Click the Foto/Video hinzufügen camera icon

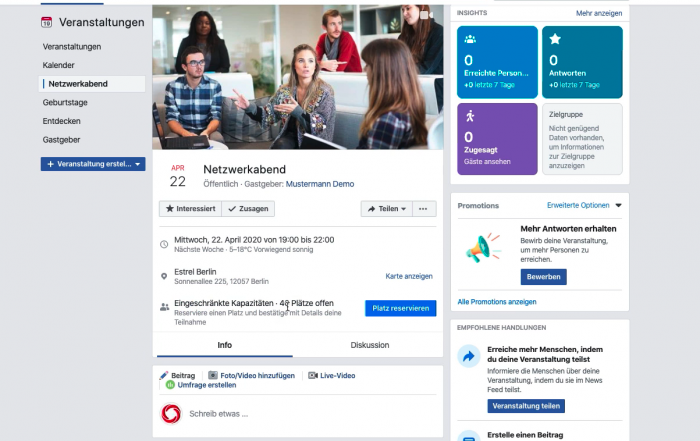click(213, 375)
